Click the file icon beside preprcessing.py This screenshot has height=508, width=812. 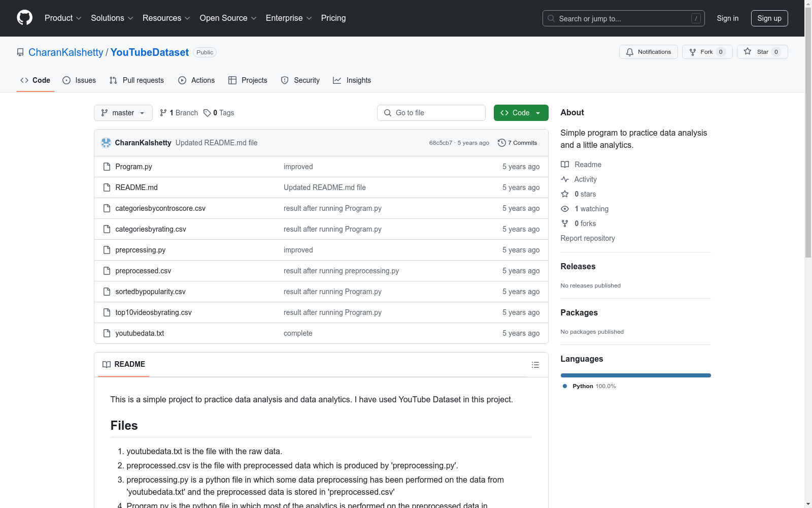click(107, 250)
